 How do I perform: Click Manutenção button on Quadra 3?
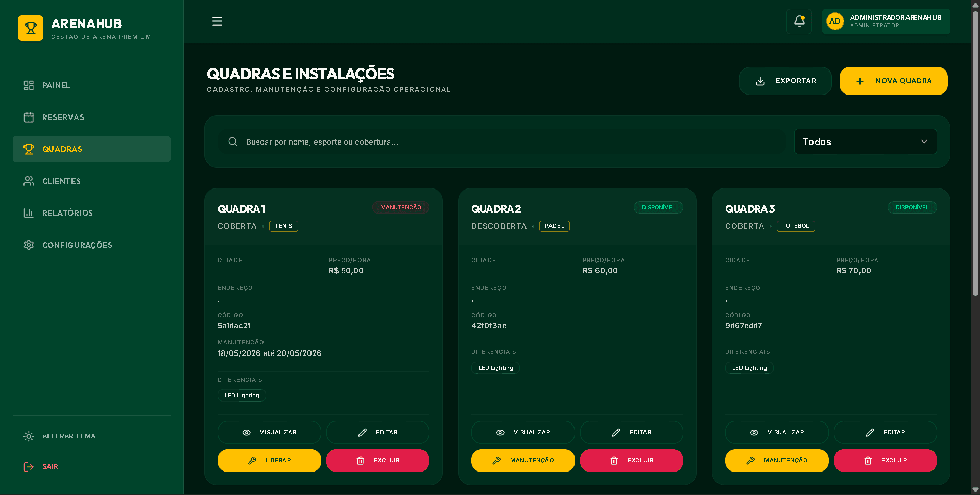coord(777,460)
